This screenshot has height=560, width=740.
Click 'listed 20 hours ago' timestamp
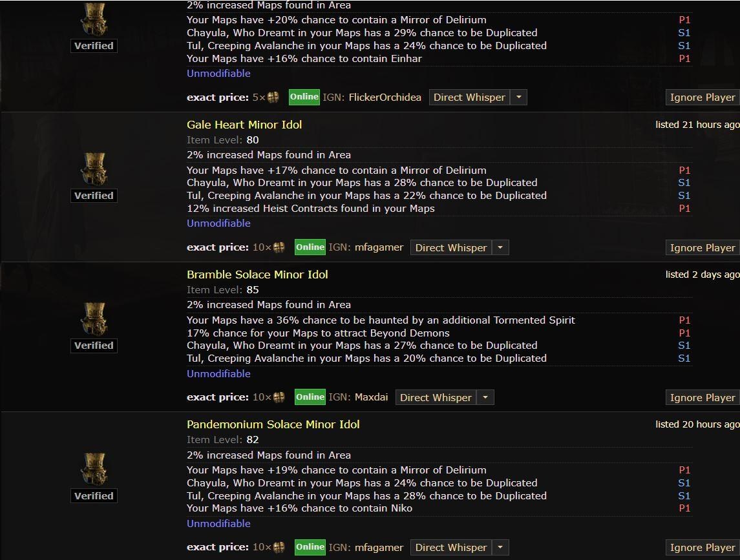click(x=697, y=424)
